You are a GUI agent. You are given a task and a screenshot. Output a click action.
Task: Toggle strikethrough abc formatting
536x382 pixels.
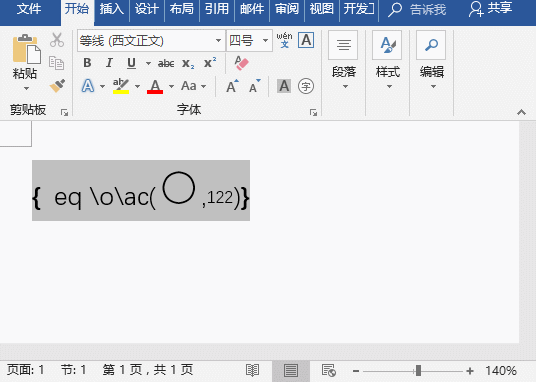[166, 63]
